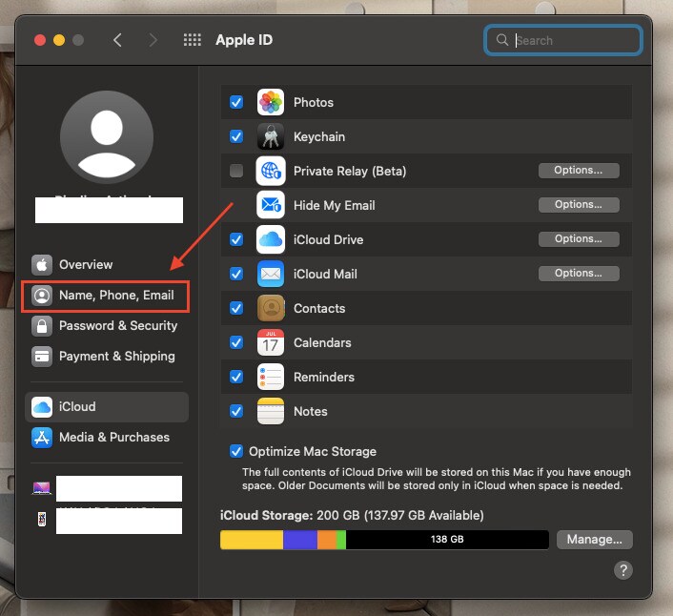Click the iCloud Drive cloud icon

pos(271,239)
